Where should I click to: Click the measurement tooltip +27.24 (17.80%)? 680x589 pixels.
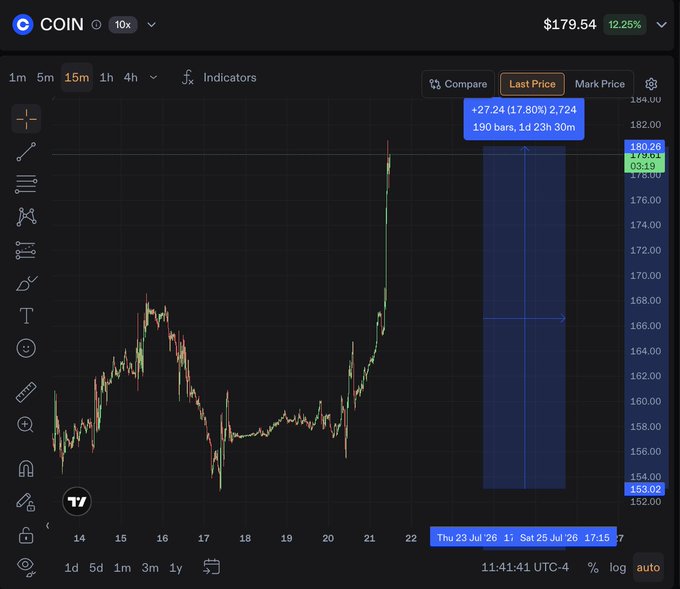524,119
